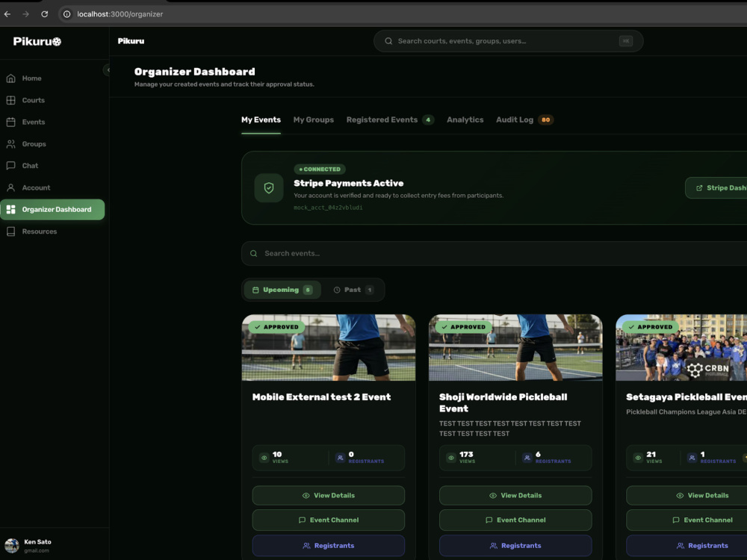
Task: Select the Past events filter
Action: coord(353,290)
